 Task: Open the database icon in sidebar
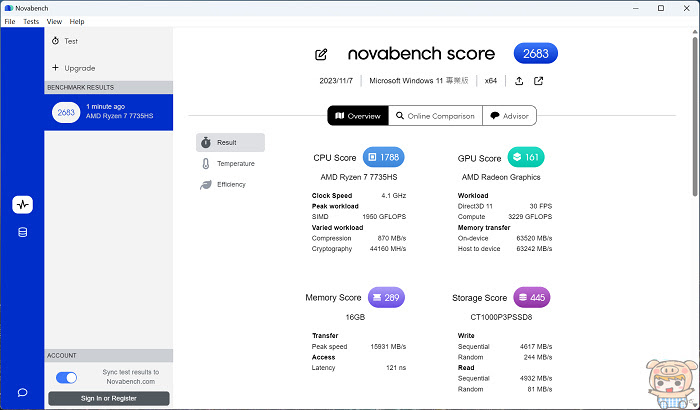pos(22,232)
